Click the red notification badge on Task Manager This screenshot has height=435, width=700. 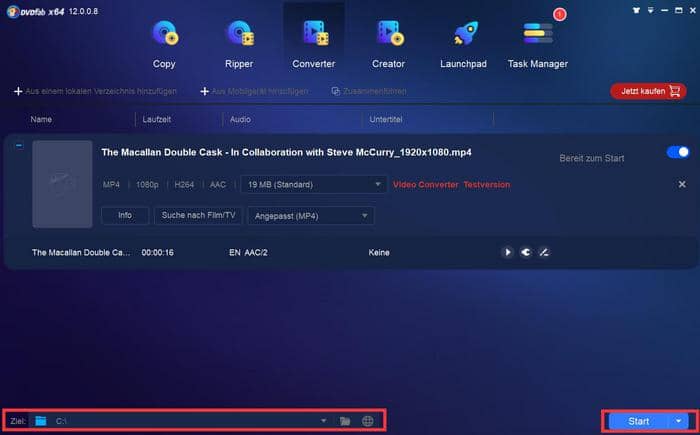[x=559, y=15]
